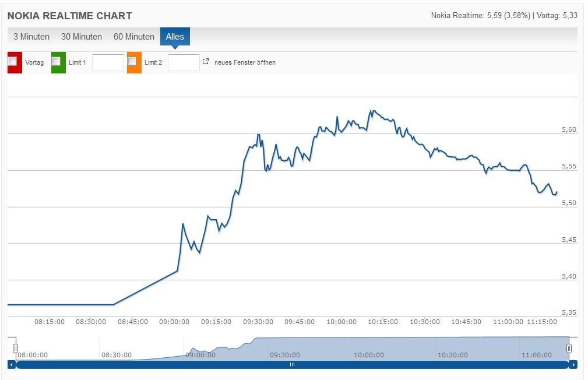The width and height of the screenshot is (588, 380).
Task: Click the 5,60 y-axis label
Action: 569,130
